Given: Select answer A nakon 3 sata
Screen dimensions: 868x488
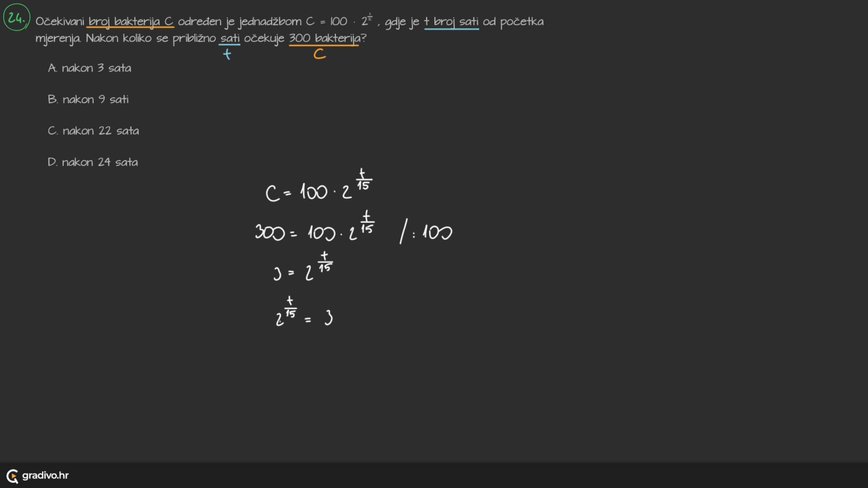Looking at the screenshot, I should click(x=90, y=68).
